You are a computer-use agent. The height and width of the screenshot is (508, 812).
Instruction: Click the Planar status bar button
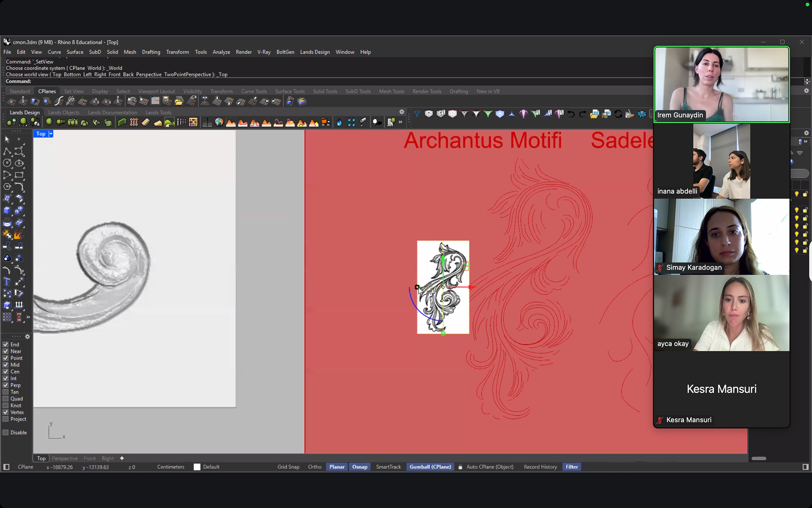pyautogui.click(x=337, y=467)
